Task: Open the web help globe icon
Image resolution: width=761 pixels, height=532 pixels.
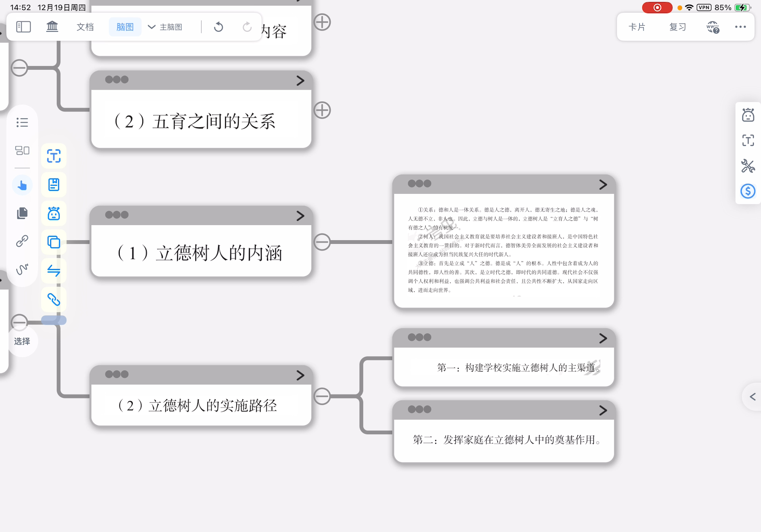Action: 713,27
